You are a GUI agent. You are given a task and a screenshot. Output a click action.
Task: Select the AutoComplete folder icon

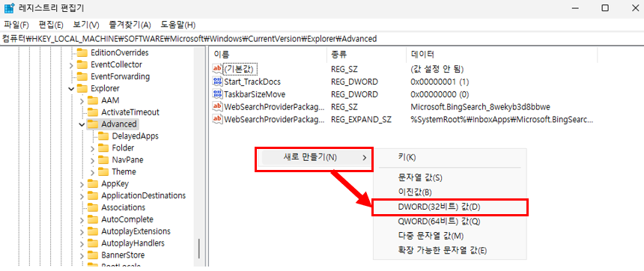(x=94, y=219)
